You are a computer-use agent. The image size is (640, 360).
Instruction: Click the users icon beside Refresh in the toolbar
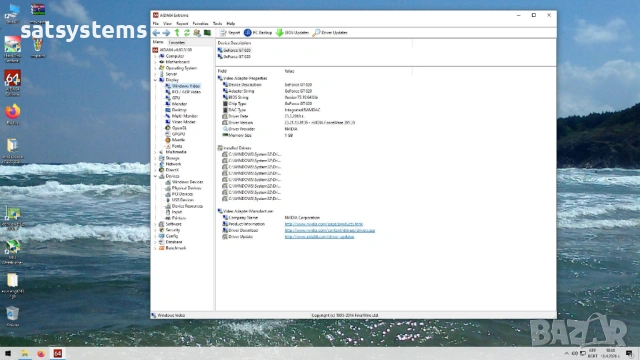click(x=197, y=33)
